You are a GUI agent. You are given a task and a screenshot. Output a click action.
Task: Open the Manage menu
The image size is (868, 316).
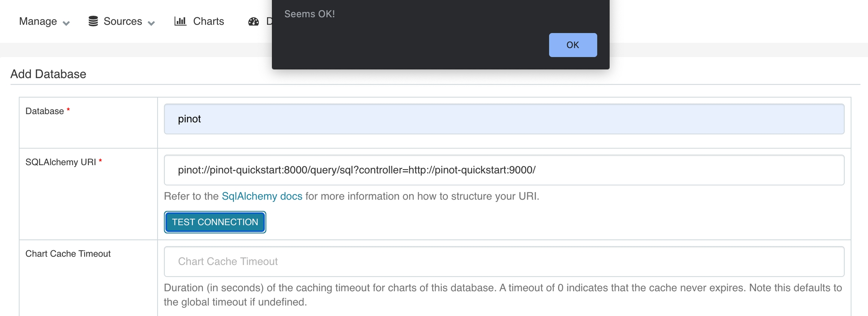pos(38,21)
